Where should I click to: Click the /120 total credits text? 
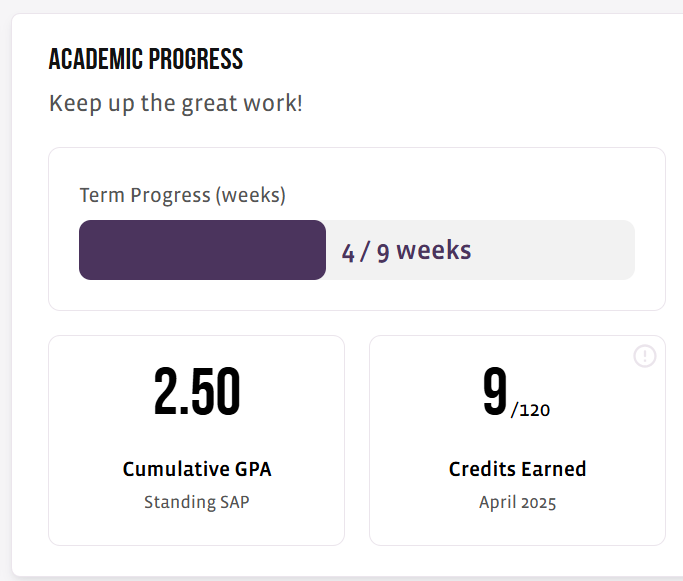click(x=530, y=410)
